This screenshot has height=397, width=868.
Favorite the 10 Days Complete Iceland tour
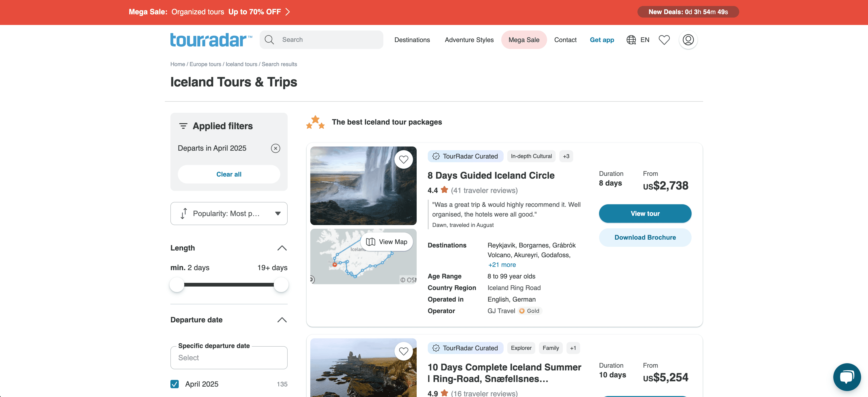coord(403,351)
